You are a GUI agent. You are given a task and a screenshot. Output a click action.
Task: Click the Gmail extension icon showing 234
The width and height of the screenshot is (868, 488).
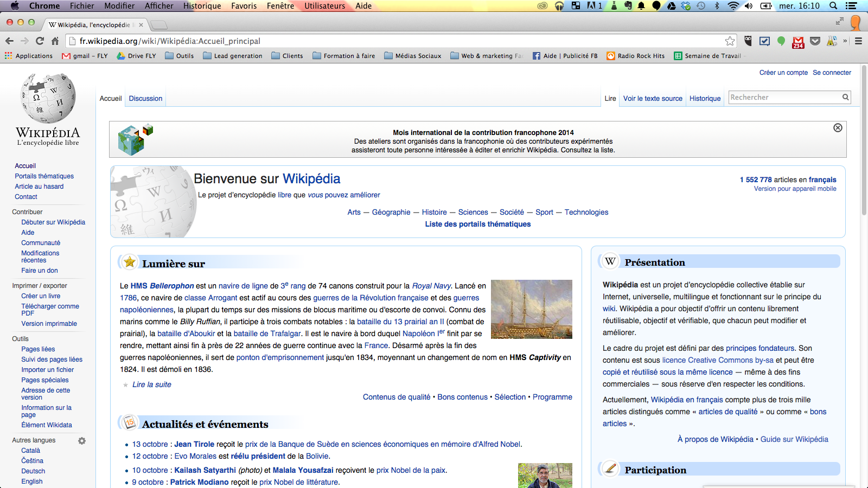click(798, 42)
